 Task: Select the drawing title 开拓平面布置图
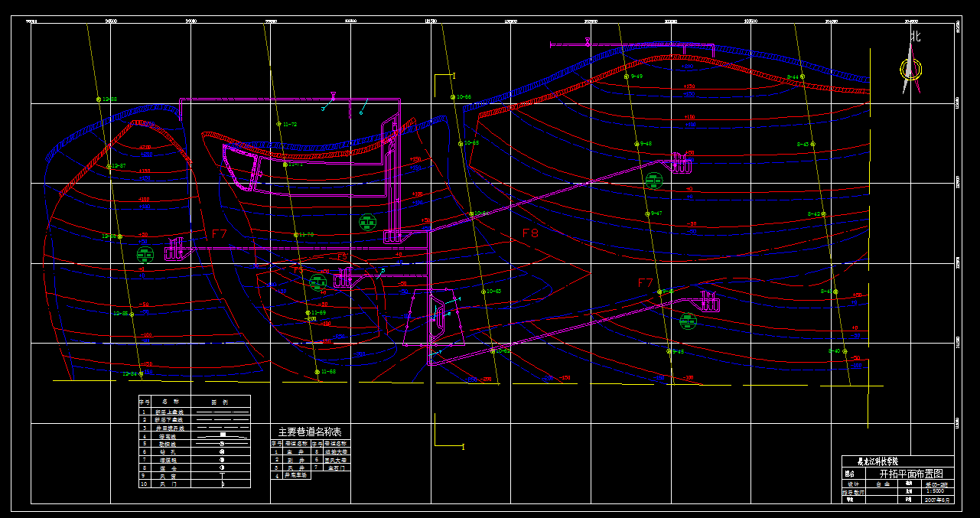click(x=911, y=474)
